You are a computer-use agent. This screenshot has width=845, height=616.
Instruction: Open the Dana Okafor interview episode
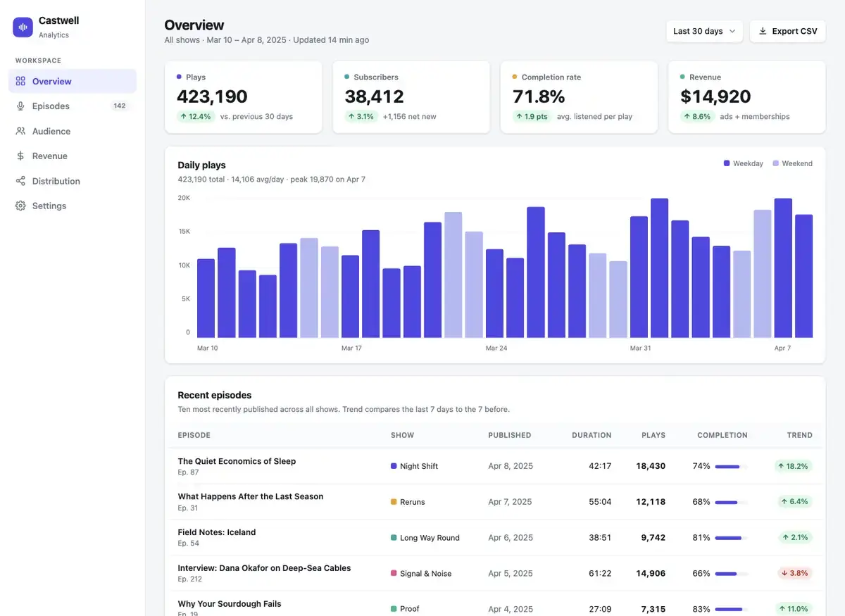click(264, 568)
